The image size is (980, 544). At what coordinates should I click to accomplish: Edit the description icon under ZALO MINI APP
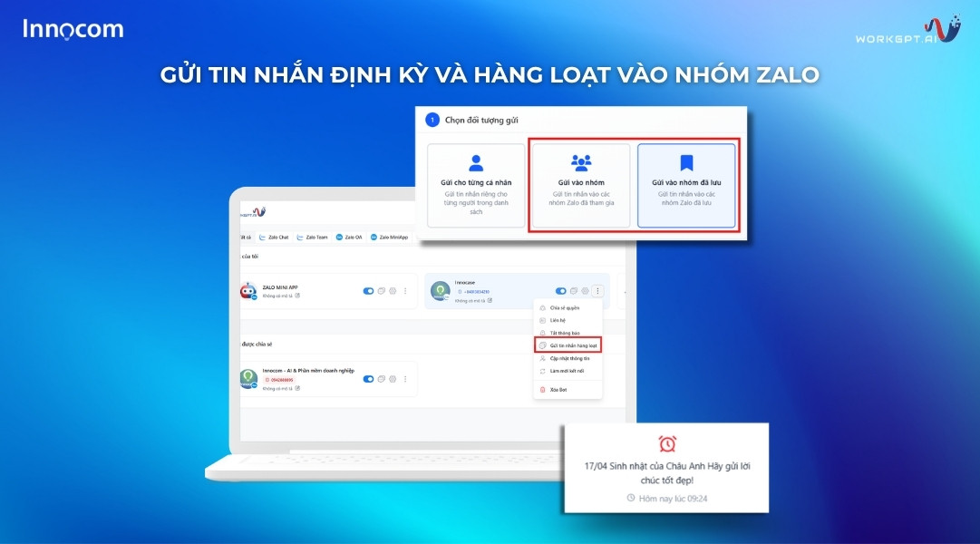[297, 296]
